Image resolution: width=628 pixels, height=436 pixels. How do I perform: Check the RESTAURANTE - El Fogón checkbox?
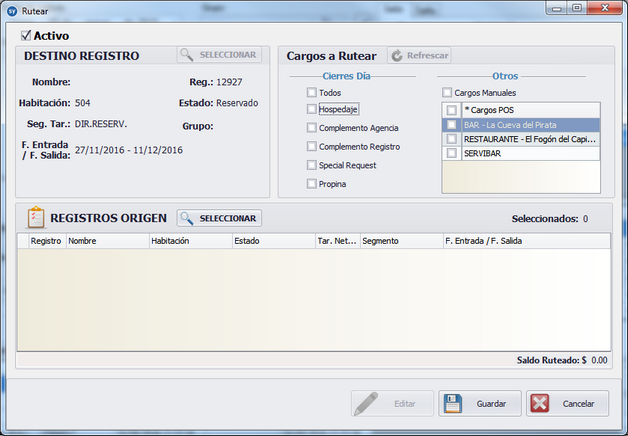pyautogui.click(x=451, y=139)
